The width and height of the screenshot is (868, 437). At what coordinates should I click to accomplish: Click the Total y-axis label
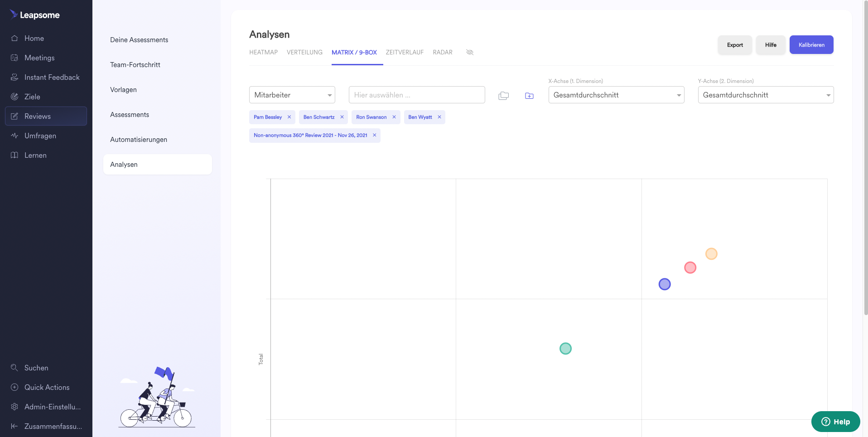(x=261, y=359)
